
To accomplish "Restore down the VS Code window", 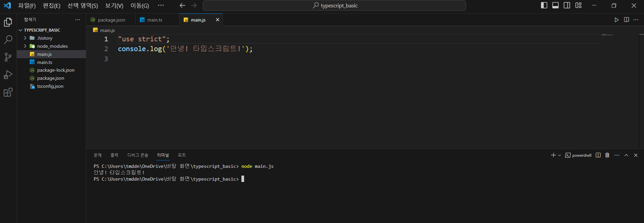I will [x=614, y=5].
